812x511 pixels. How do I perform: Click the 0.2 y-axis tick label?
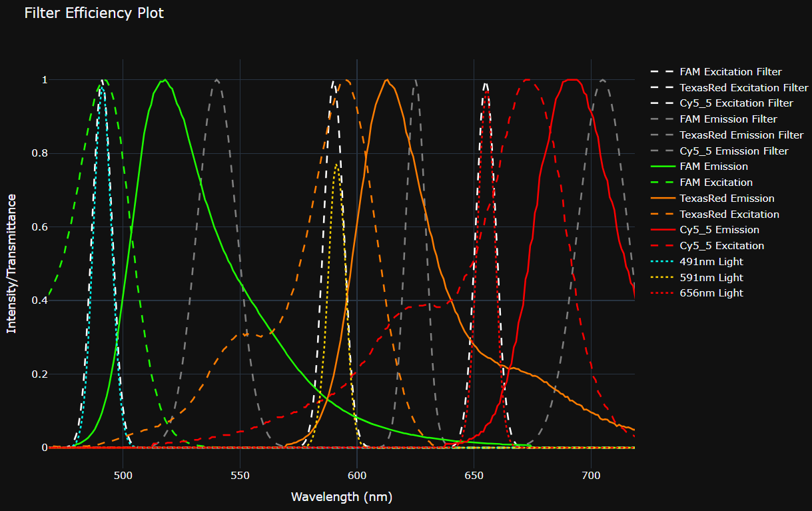pyautogui.click(x=39, y=374)
